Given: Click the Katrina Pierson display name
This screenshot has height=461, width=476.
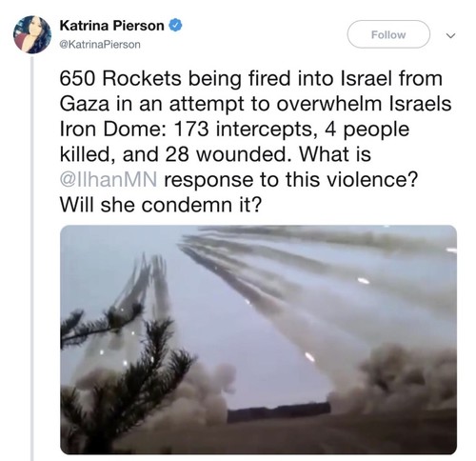Looking at the screenshot, I should (x=112, y=26).
